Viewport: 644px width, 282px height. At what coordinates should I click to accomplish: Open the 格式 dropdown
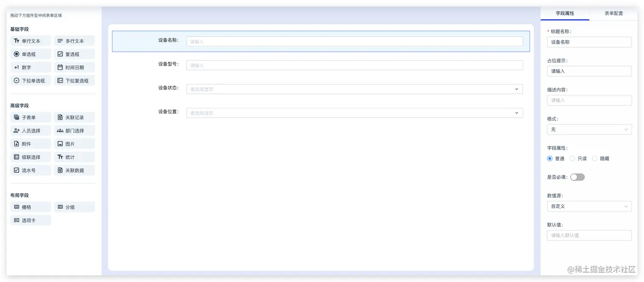(589, 129)
